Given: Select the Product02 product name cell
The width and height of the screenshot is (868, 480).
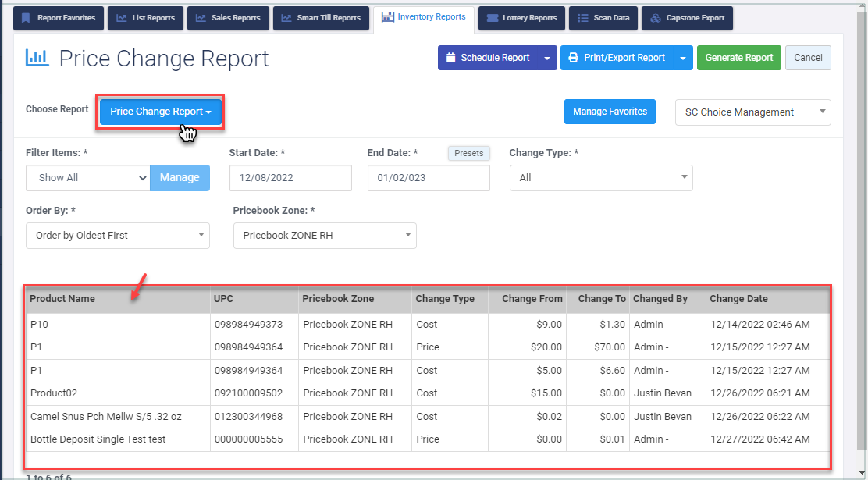Looking at the screenshot, I should click(x=118, y=393).
